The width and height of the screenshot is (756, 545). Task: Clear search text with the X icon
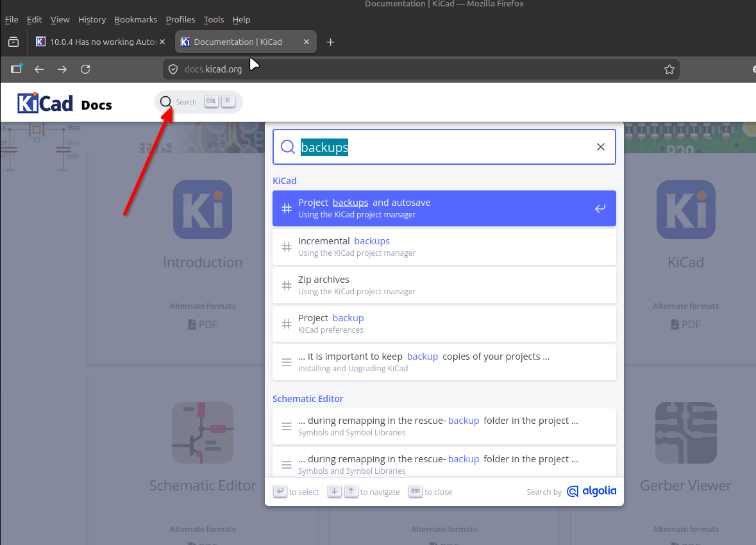(x=600, y=147)
